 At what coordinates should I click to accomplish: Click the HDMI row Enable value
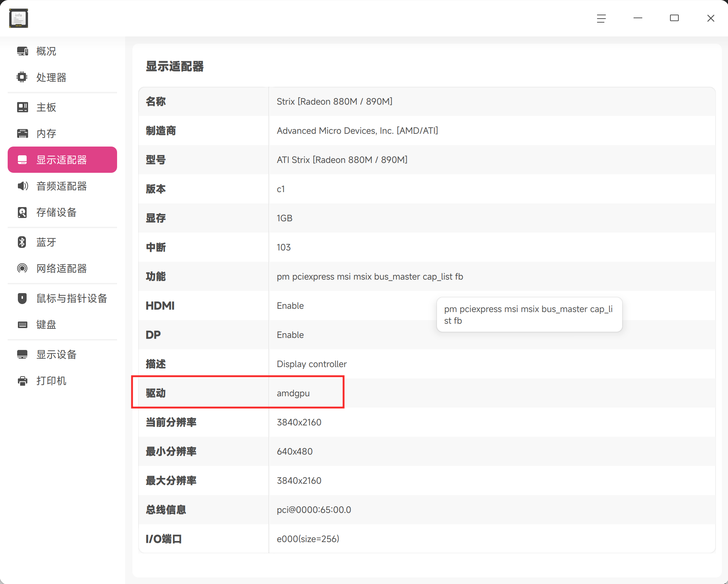pos(290,305)
